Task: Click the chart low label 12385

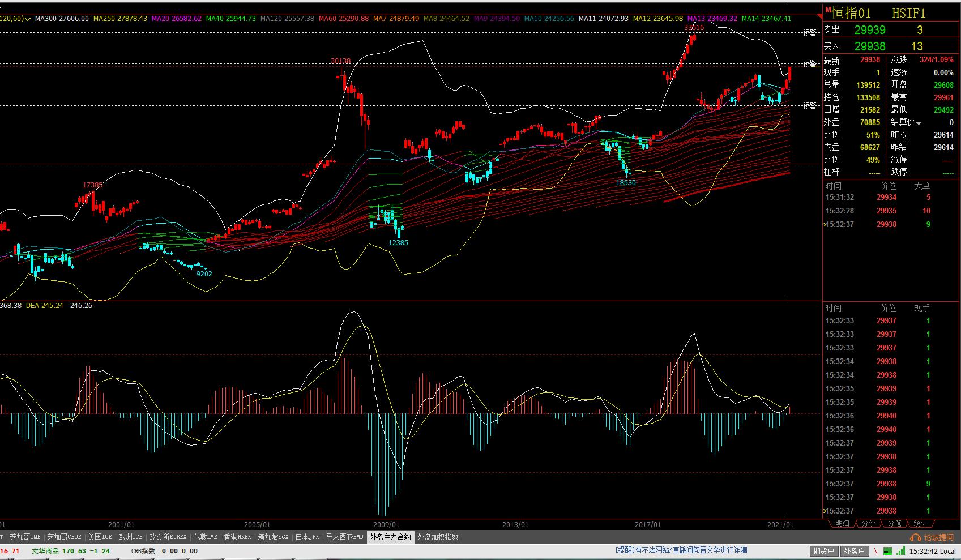Action: [x=398, y=243]
